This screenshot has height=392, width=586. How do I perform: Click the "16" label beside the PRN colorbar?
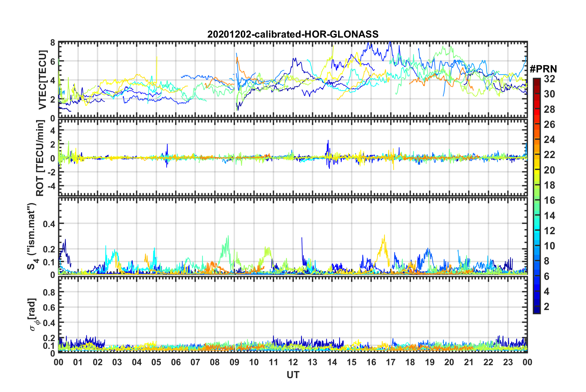click(549, 200)
